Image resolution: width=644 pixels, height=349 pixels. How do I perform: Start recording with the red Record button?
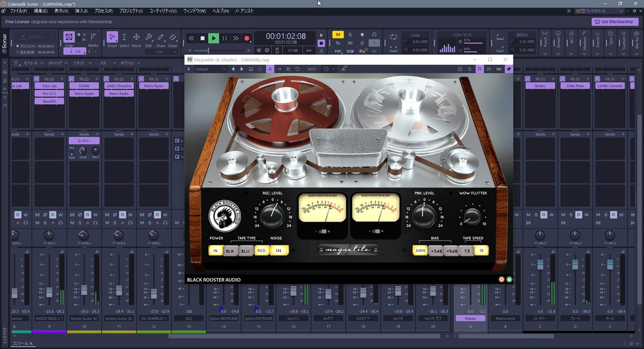247,38
